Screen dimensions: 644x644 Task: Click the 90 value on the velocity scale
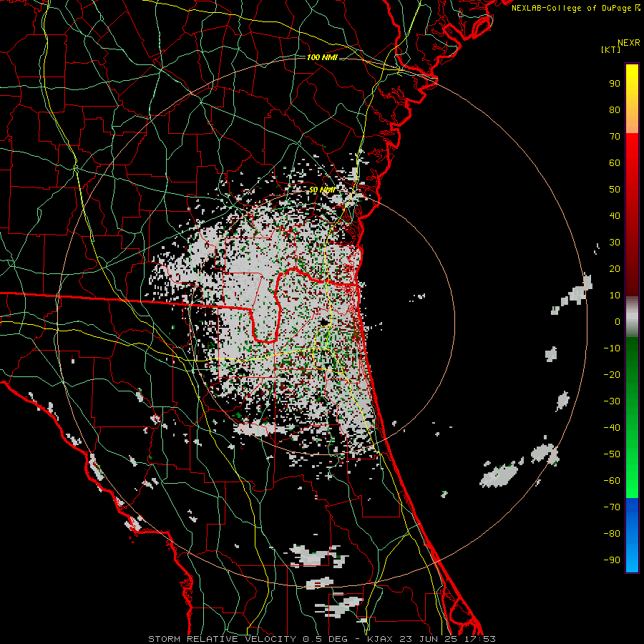615,84
